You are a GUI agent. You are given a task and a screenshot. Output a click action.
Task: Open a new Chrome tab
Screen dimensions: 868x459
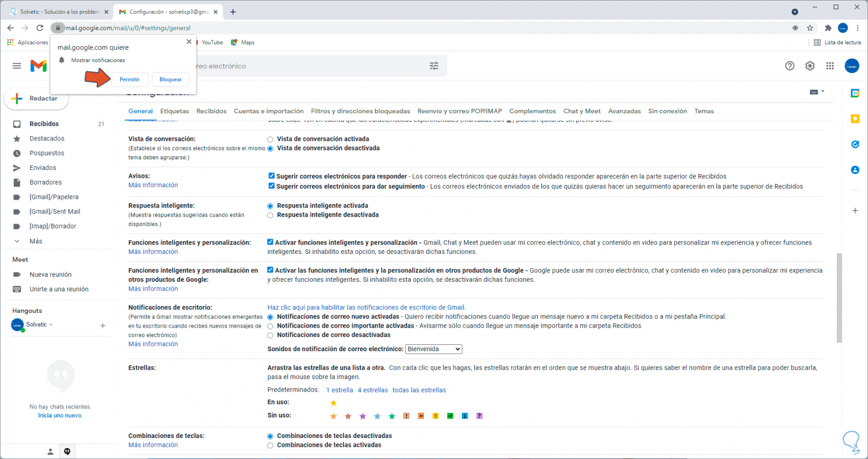click(233, 12)
